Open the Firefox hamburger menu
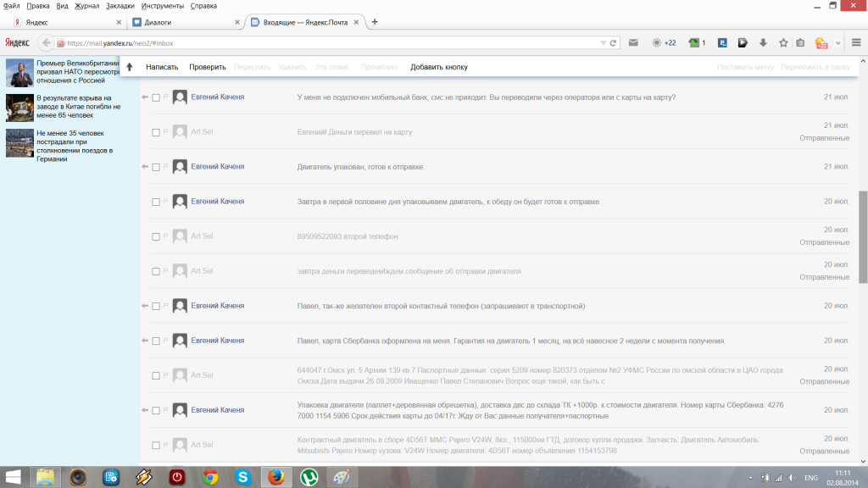 (854, 42)
